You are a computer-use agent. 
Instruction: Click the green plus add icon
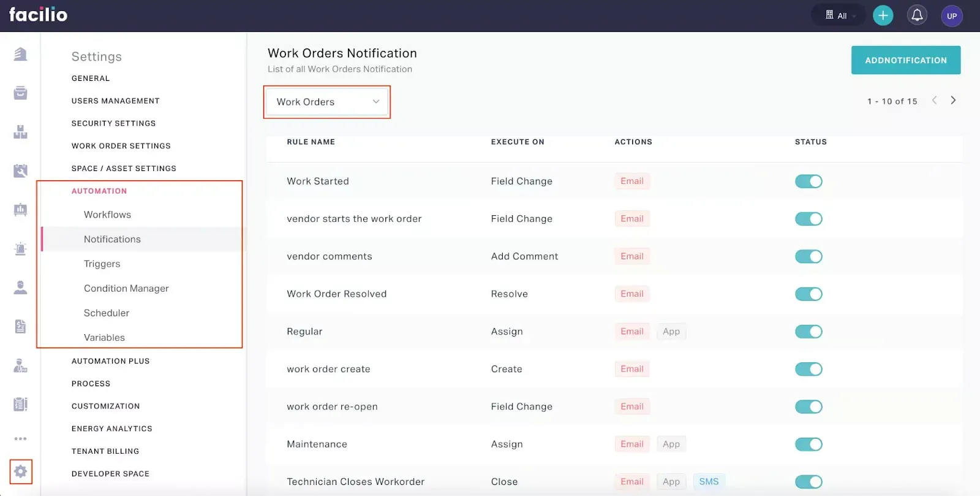point(883,16)
